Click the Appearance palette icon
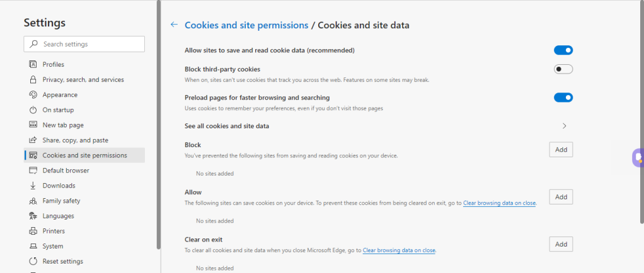644x273 pixels. 33,95
